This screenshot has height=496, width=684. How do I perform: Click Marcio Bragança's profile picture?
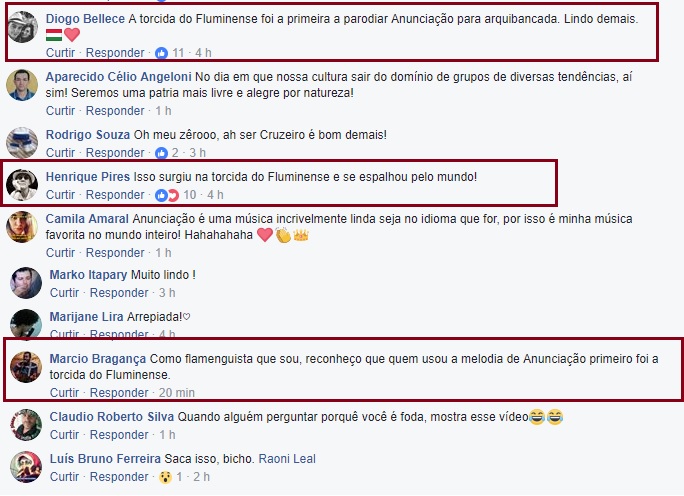click(26, 367)
